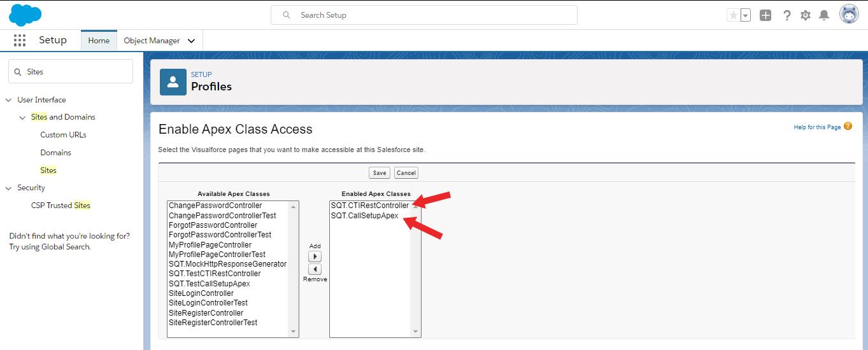
Task: Click the Quick Find box containing Sites
Action: pos(71,71)
